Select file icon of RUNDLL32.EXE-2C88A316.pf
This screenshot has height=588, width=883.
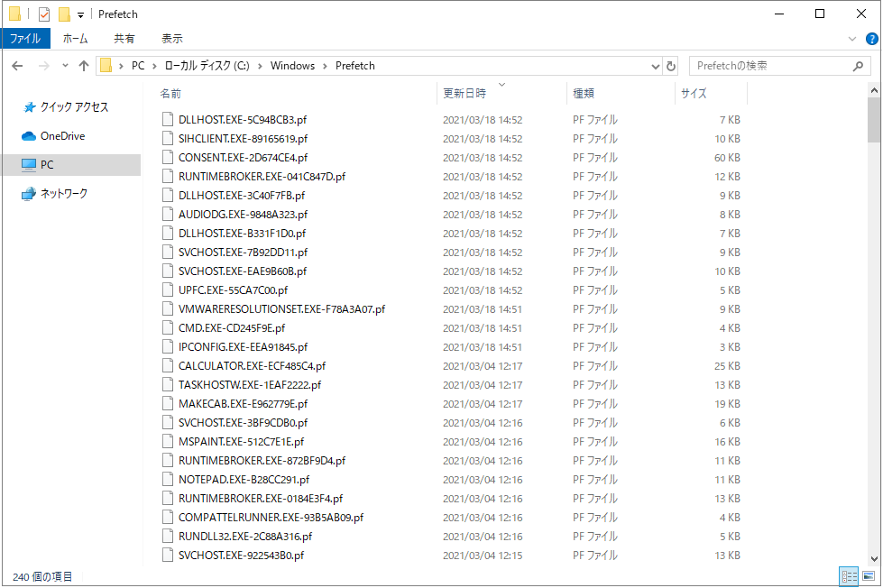click(167, 537)
